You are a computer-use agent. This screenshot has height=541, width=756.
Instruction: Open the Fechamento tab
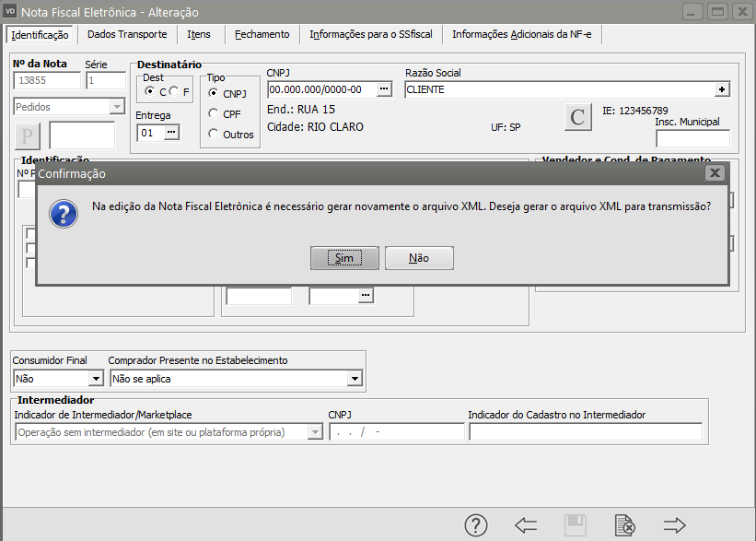tap(262, 34)
